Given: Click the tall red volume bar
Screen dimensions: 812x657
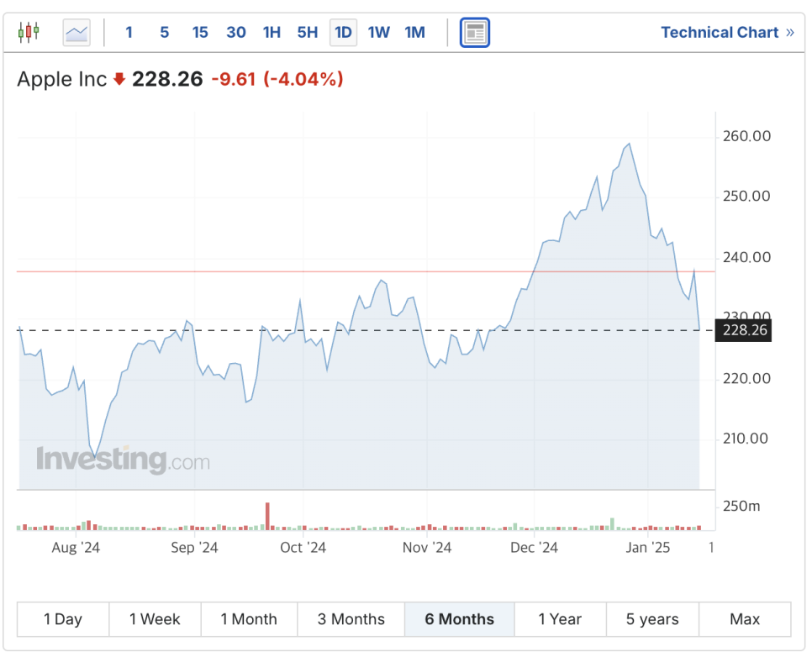Looking at the screenshot, I should click(268, 516).
